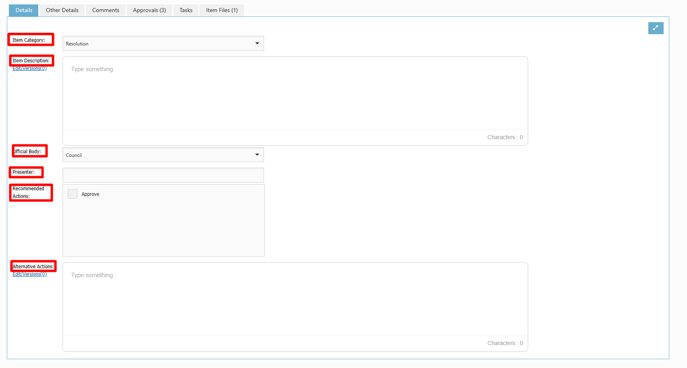Open the Approvals (3) tab
Screen dimensions: 687x368
149,10
